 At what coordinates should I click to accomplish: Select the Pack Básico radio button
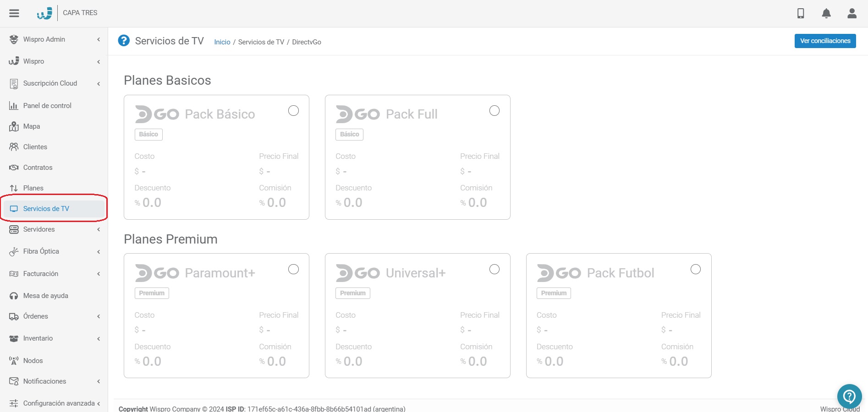[293, 111]
